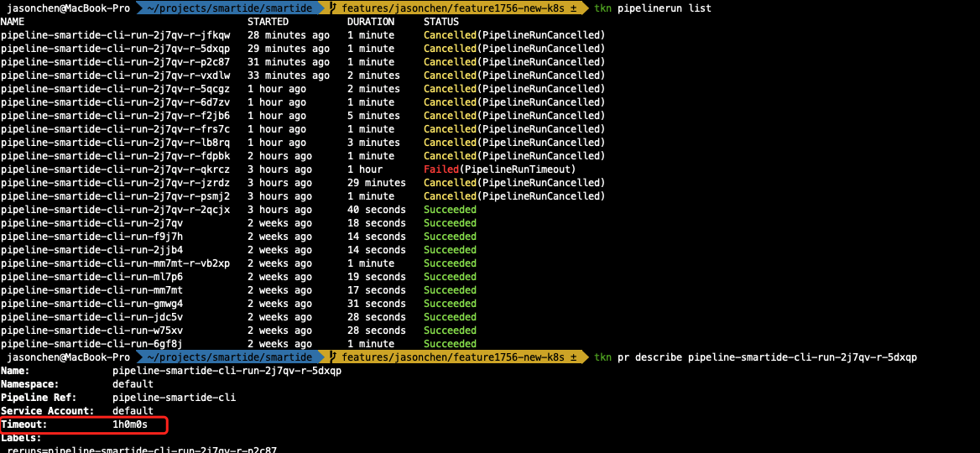Click the pipeline-smartide-cli-run-6gf8j row name
The height and width of the screenshot is (453, 980).
91,344
